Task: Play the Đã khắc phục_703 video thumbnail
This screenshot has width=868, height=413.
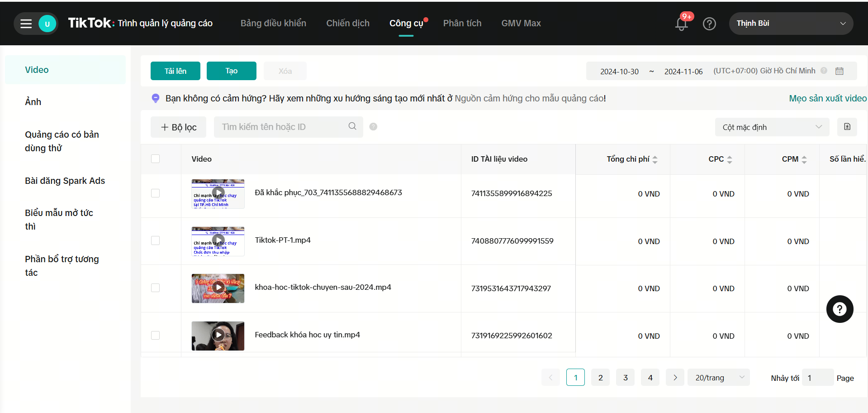Action: point(218,193)
